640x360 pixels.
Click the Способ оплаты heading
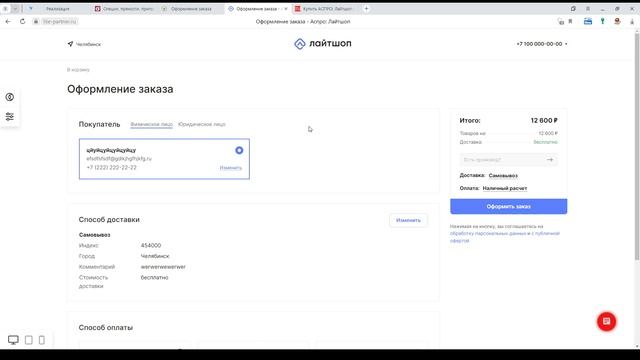(106, 328)
